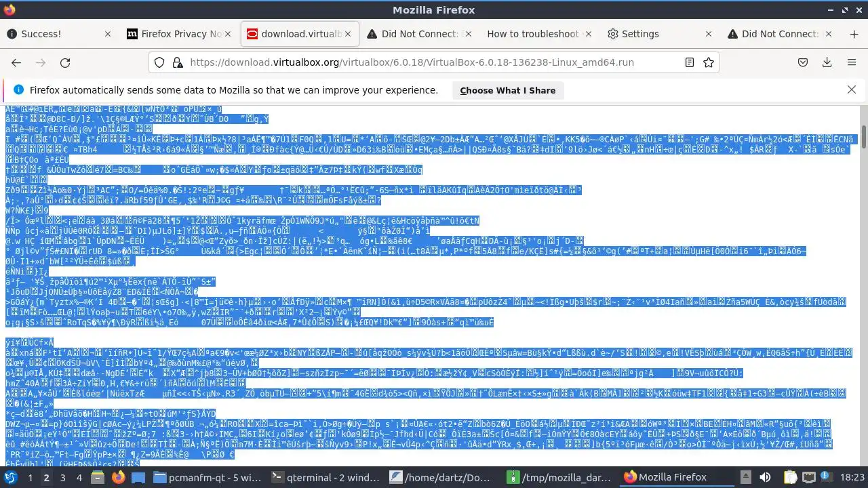Open the Firefox application menu

(852, 62)
